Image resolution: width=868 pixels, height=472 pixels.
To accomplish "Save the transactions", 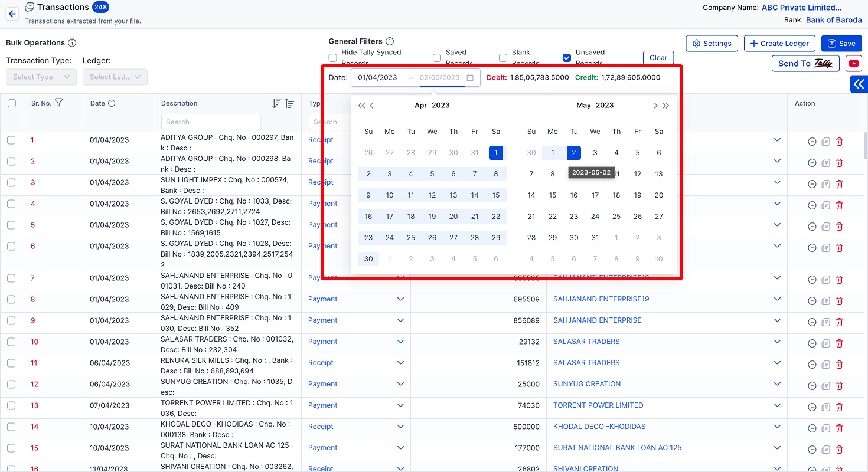I will pos(841,44).
